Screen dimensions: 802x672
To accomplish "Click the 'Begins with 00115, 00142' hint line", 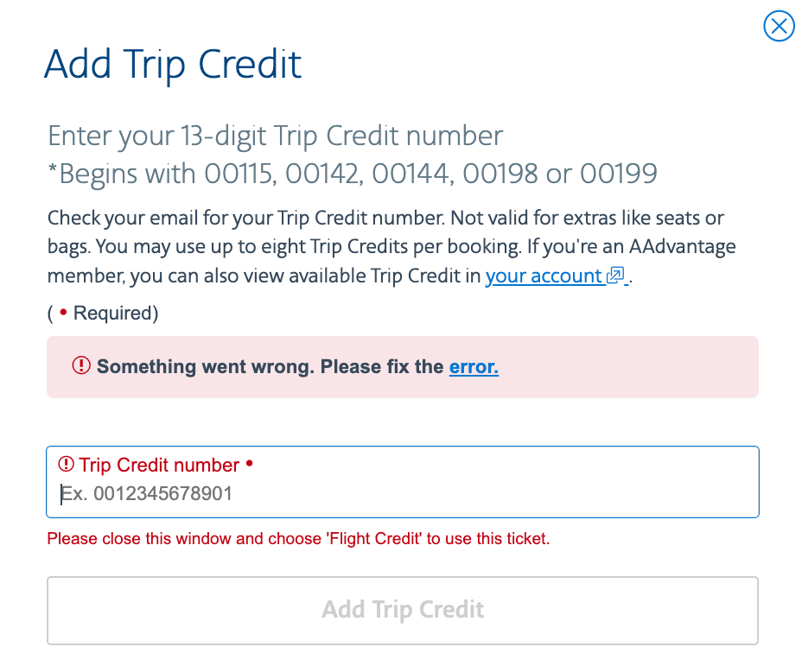I will (x=353, y=174).
